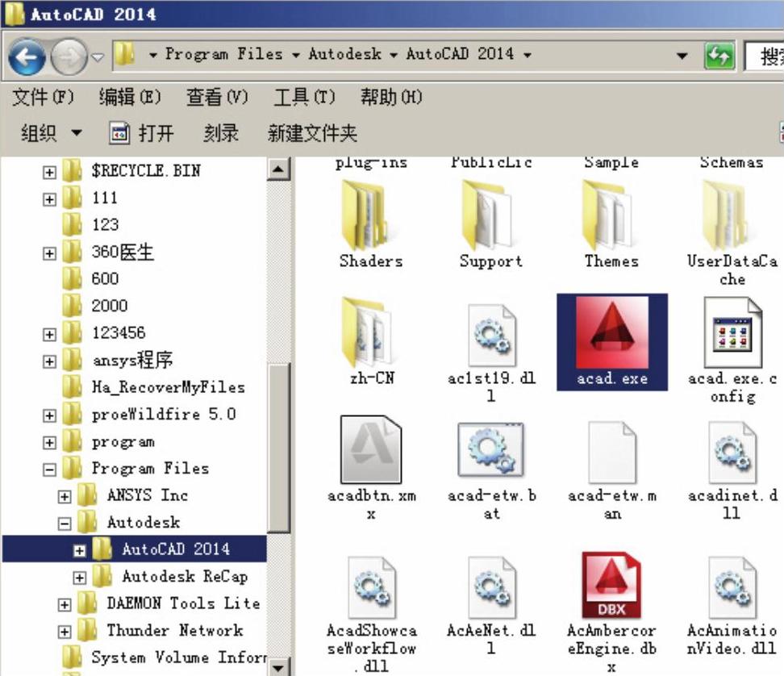Click the folder tree scrollbar up arrow
The width and height of the screenshot is (784, 676).
278,169
